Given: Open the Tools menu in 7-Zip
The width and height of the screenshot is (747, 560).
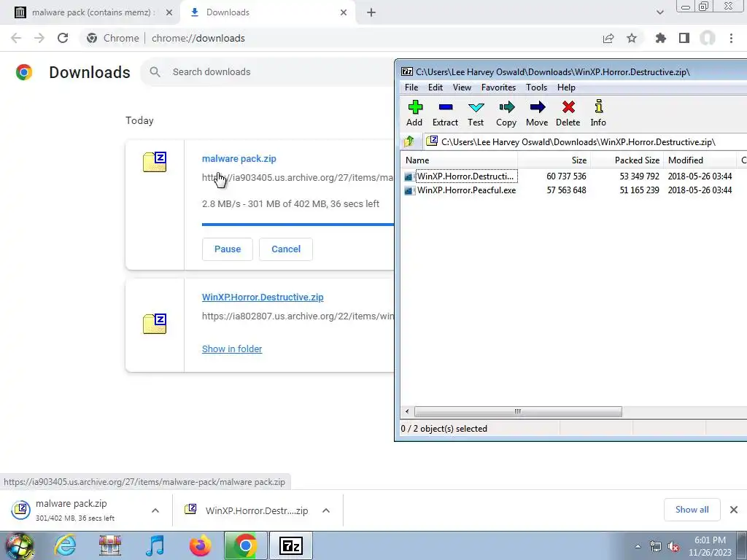Looking at the screenshot, I should pyautogui.click(x=536, y=87).
